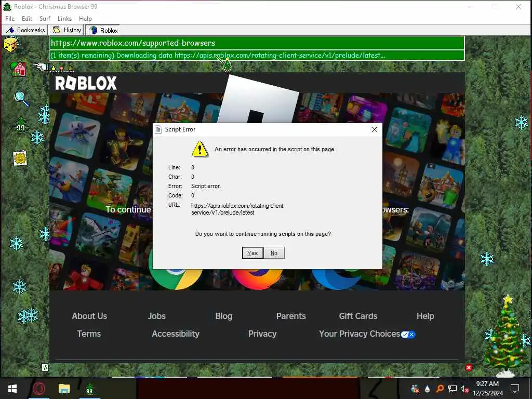Open the Gift Cards footer link

tap(358, 316)
